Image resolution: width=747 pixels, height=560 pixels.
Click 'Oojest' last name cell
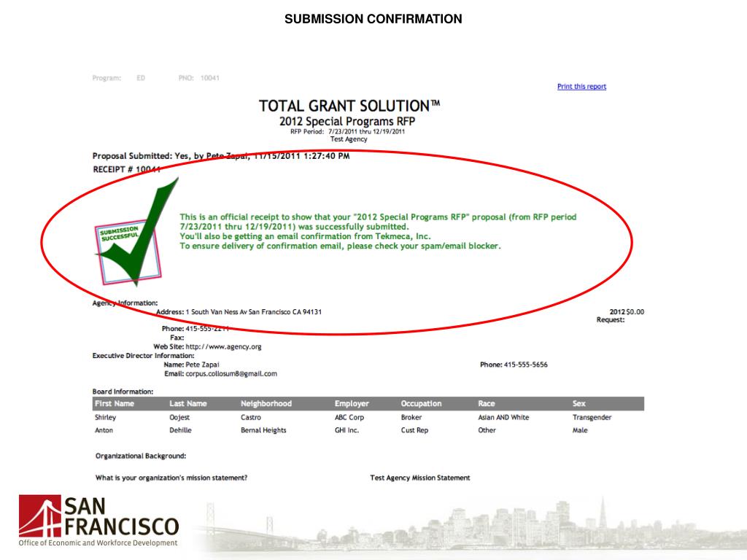pyautogui.click(x=179, y=417)
